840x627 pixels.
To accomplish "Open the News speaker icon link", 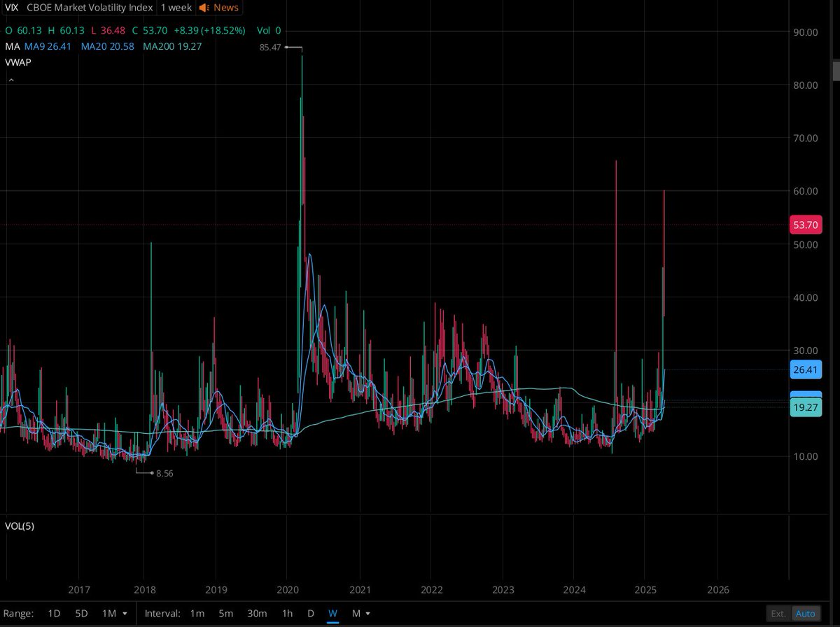I will pos(218,8).
